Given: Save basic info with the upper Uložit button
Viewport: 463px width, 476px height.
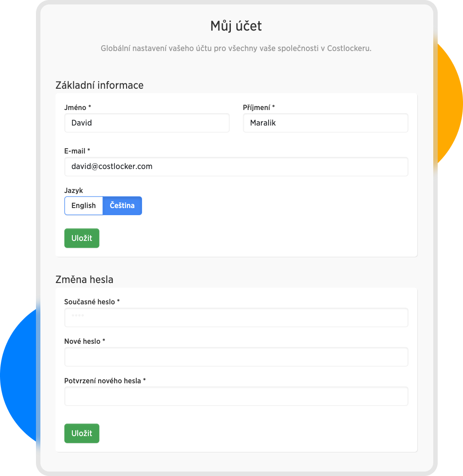Looking at the screenshot, I should point(82,238).
